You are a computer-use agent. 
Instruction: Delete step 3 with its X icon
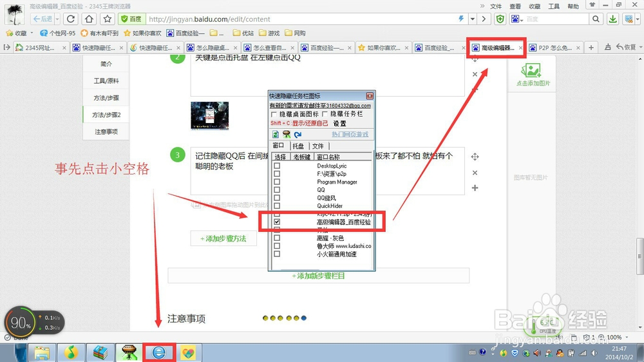point(475,173)
